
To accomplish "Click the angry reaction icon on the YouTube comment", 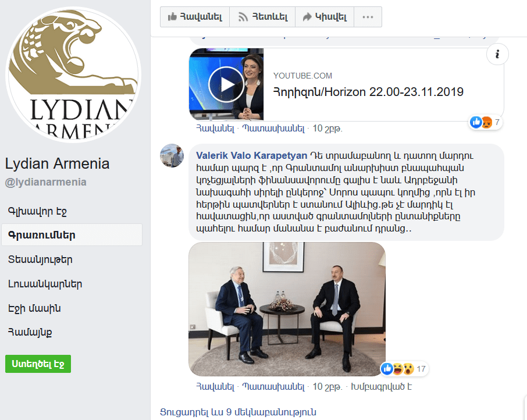I will 487,122.
